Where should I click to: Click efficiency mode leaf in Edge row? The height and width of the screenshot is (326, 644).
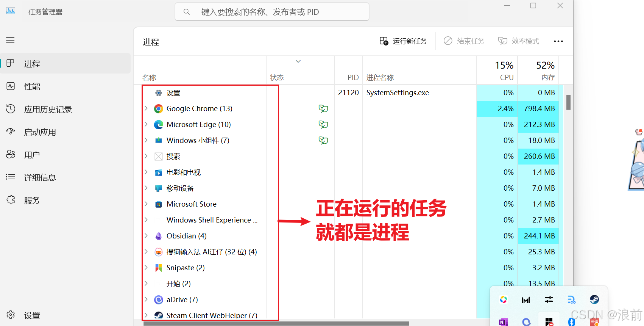tap(323, 125)
